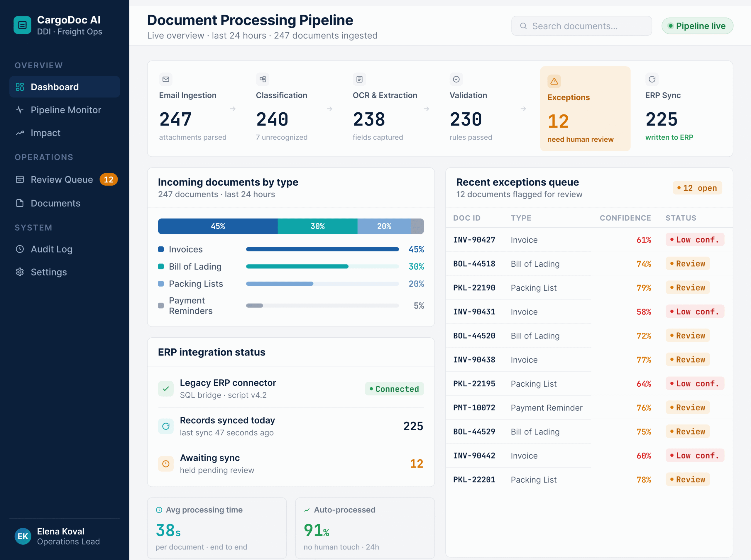
Task: Click the Review status on BOL-44518
Action: tap(687, 263)
